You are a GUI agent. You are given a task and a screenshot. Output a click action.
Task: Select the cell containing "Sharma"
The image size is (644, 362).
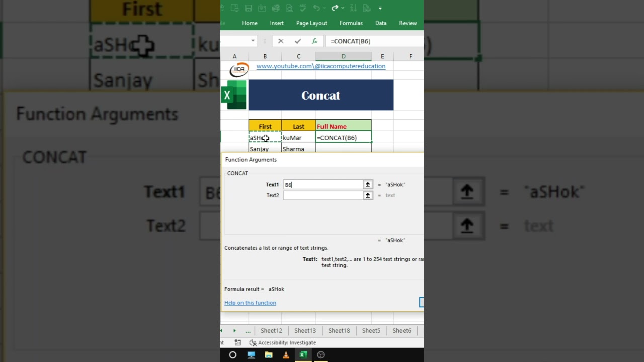(x=298, y=149)
